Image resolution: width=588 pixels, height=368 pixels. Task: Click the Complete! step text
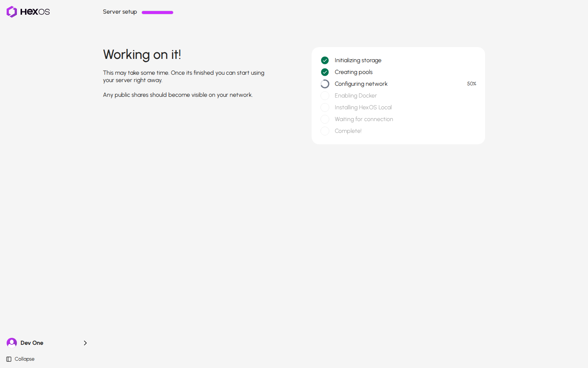tap(348, 131)
